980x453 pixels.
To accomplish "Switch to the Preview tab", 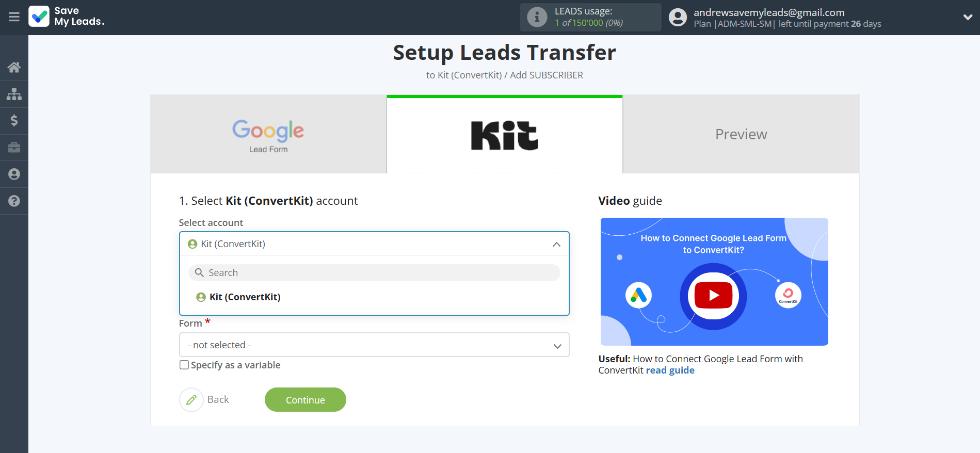I will [741, 134].
